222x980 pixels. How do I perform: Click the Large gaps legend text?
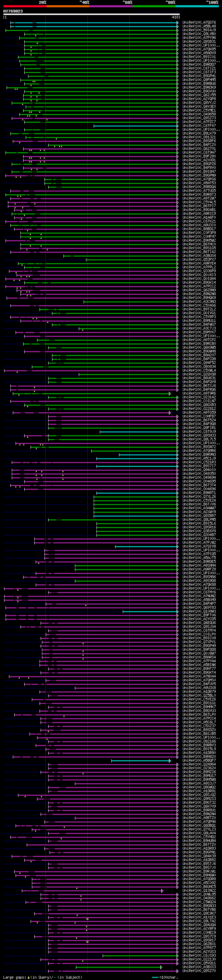click(x=15, y=977)
